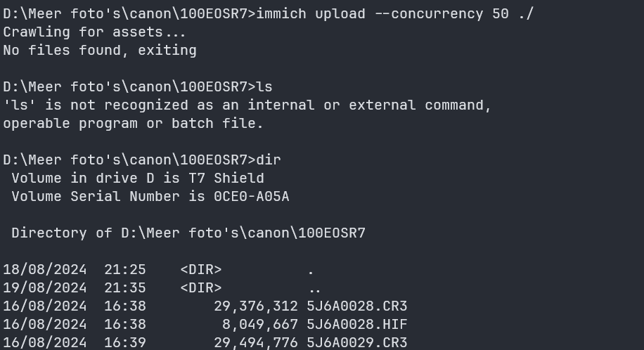
Task: Click the date 19/08/2024 in the listing
Action: tap(45, 287)
